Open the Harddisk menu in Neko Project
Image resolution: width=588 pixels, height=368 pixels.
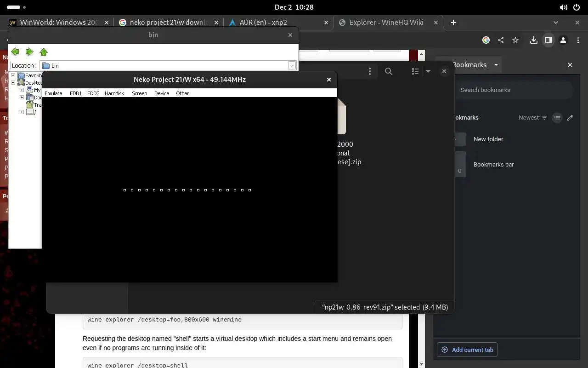114,93
